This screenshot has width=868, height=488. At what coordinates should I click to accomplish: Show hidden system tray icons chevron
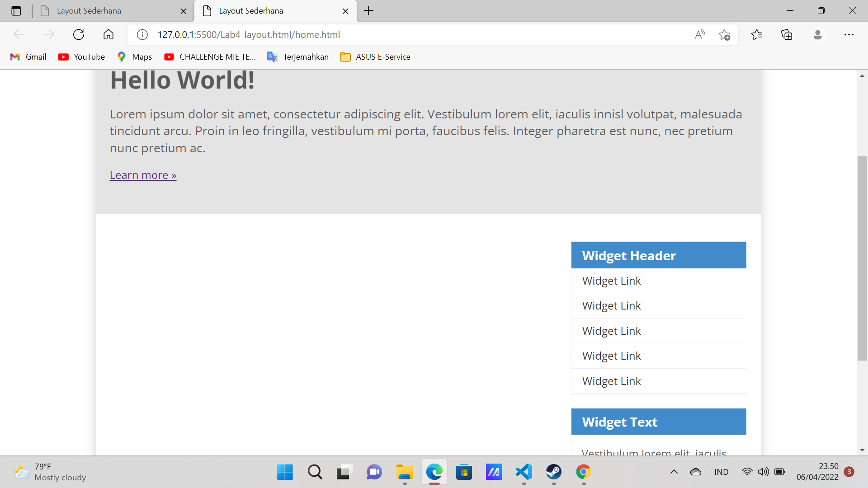[674, 472]
